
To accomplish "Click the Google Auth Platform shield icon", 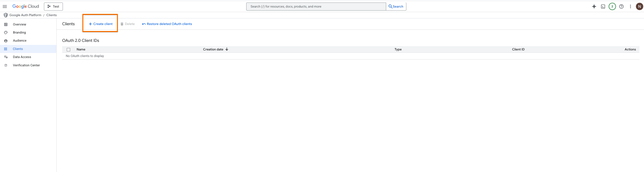I will pos(6,15).
